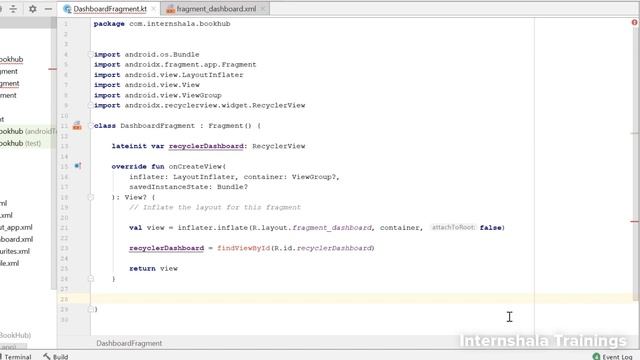
Task: Open project panel settings gear
Action: 33,9
